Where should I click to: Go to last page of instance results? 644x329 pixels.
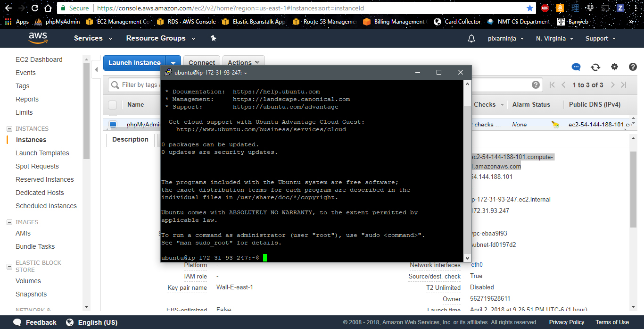[624, 85]
